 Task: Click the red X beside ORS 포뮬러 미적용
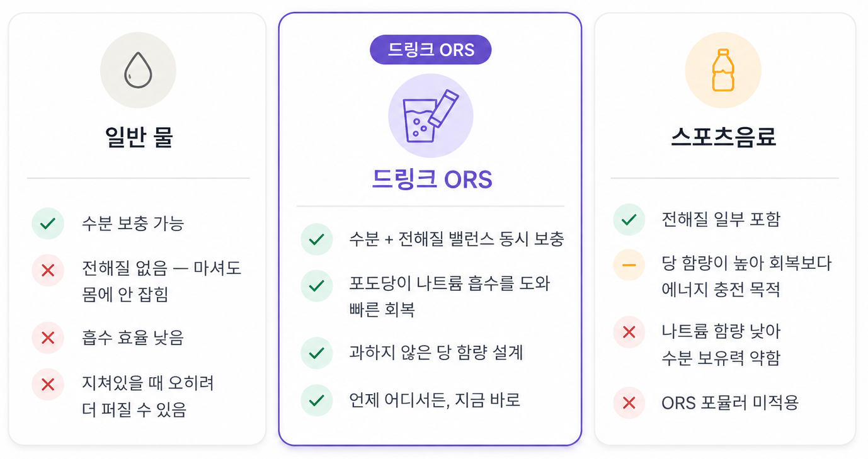point(629,403)
